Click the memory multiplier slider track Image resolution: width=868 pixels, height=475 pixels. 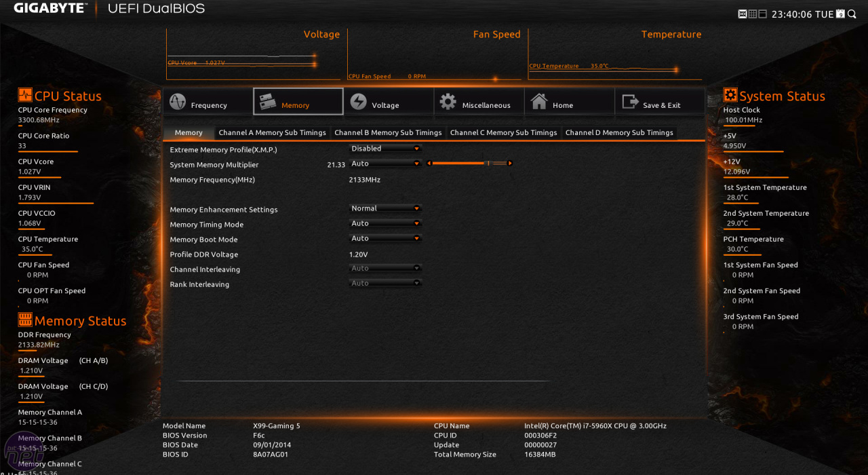coord(469,164)
